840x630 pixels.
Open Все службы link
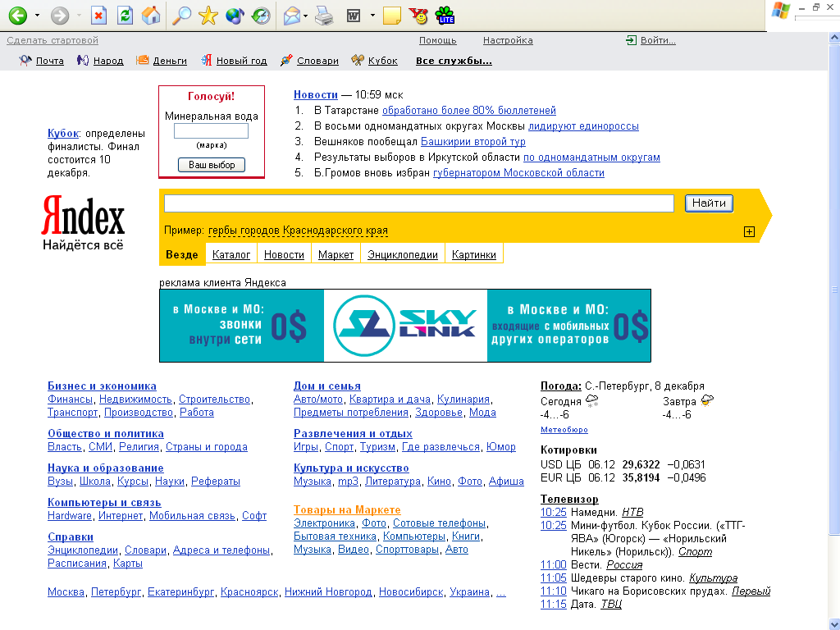click(454, 61)
